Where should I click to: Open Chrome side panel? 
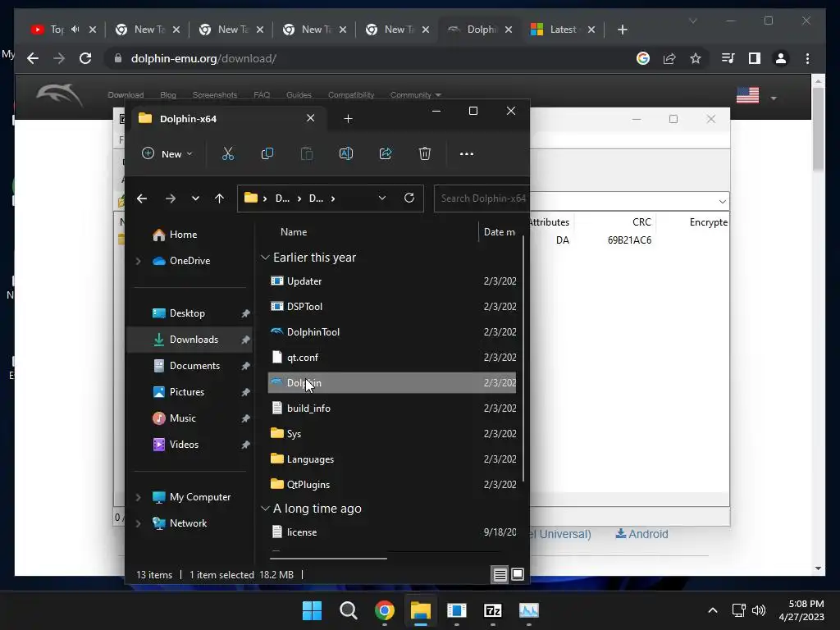click(755, 58)
